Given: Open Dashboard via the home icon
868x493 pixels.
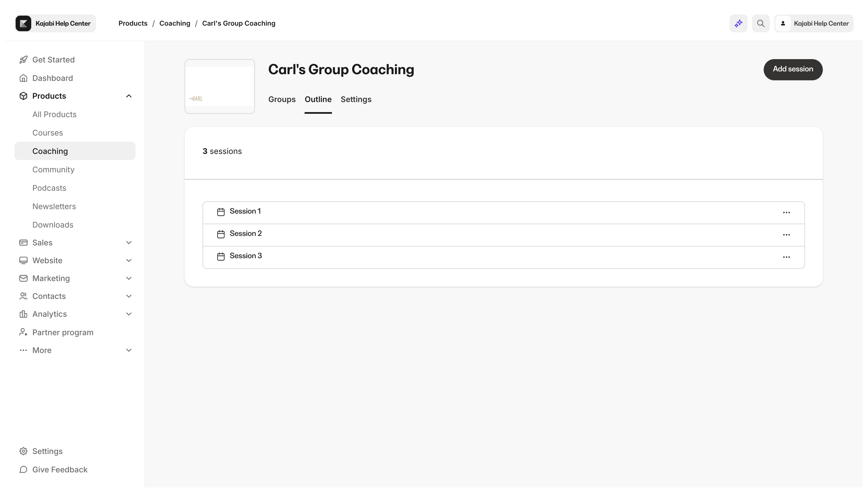Looking at the screenshot, I should tap(23, 78).
